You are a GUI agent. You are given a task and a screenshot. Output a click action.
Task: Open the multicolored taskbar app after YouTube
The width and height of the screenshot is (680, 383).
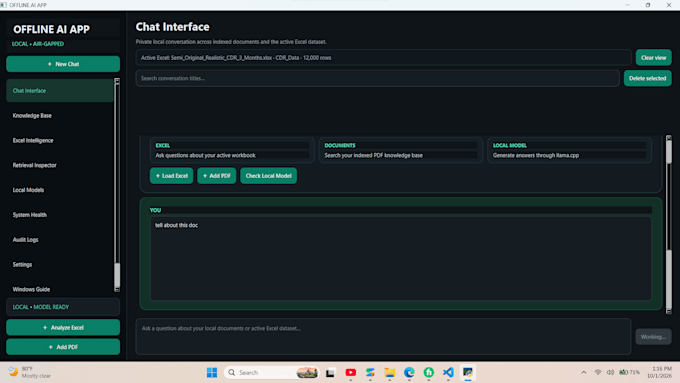point(370,372)
